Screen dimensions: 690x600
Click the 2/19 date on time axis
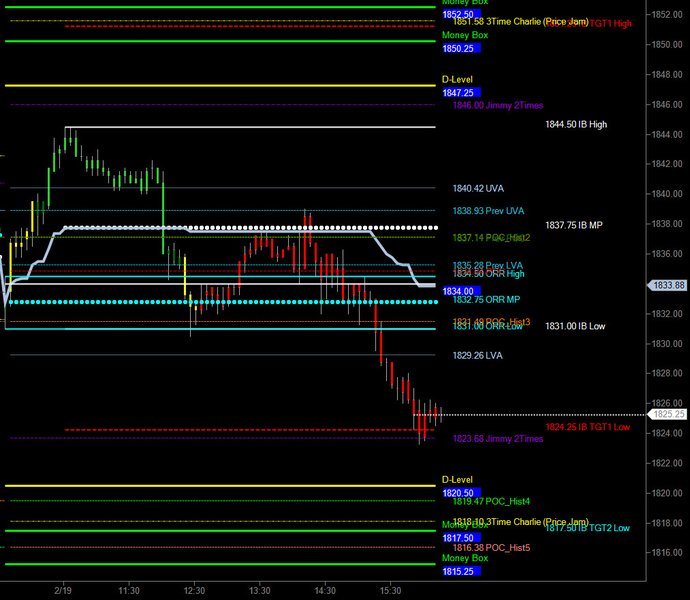pos(63,590)
